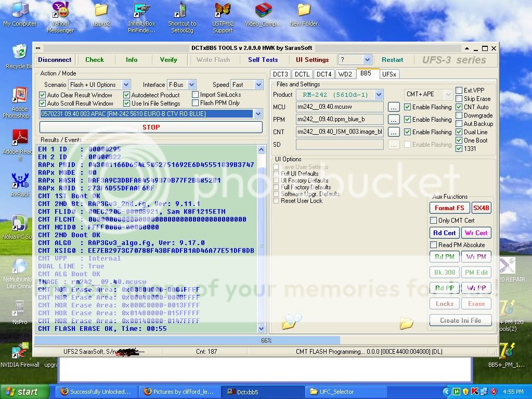Switch to DCT3 tab
532x399 pixels.
[x=280, y=74]
